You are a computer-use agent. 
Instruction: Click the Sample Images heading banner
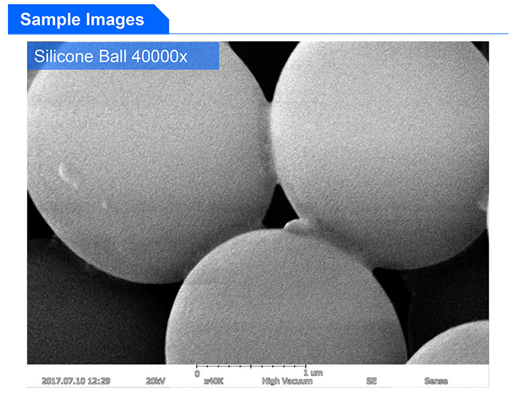[x=88, y=19]
